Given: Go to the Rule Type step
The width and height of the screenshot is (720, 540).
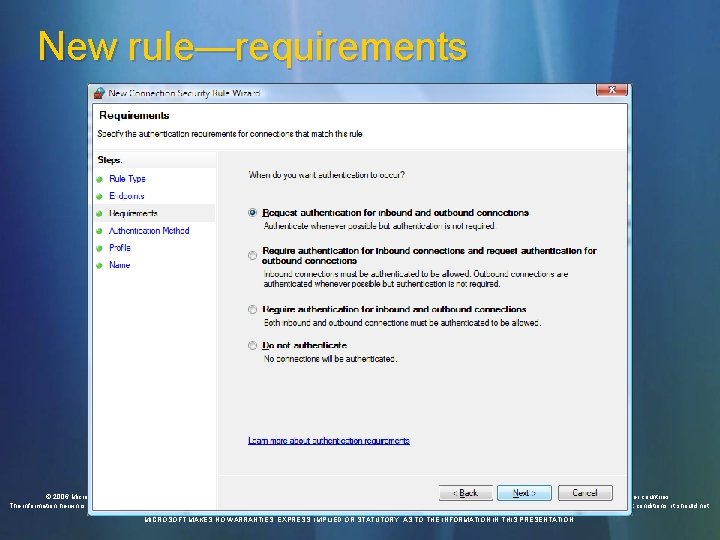Looking at the screenshot, I should [127, 179].
